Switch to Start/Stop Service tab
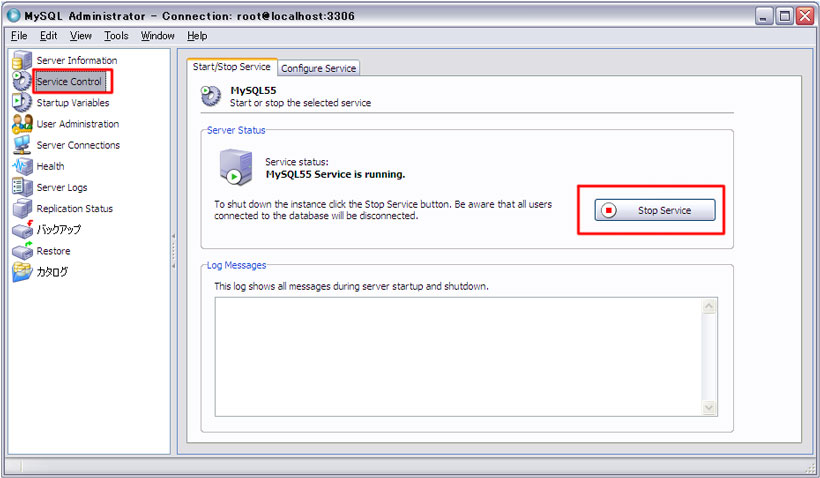 point(232,67)
